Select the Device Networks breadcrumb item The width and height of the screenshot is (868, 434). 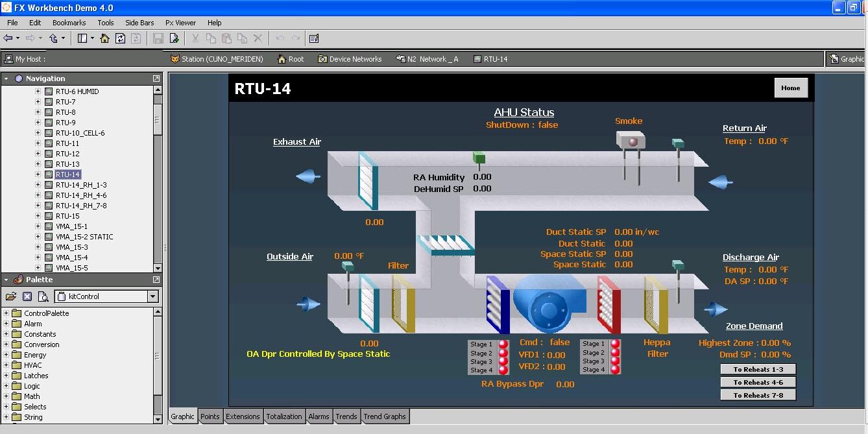(350, 58)
